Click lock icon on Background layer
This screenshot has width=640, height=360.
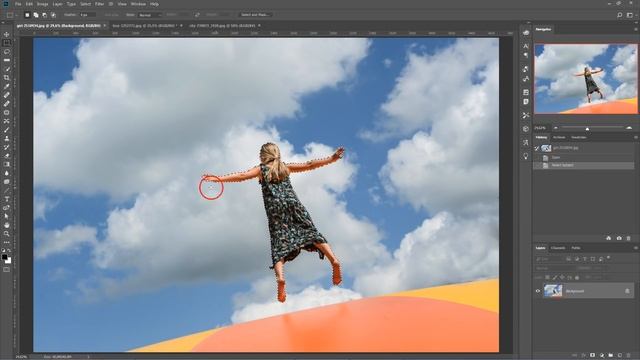coord(627,291)
